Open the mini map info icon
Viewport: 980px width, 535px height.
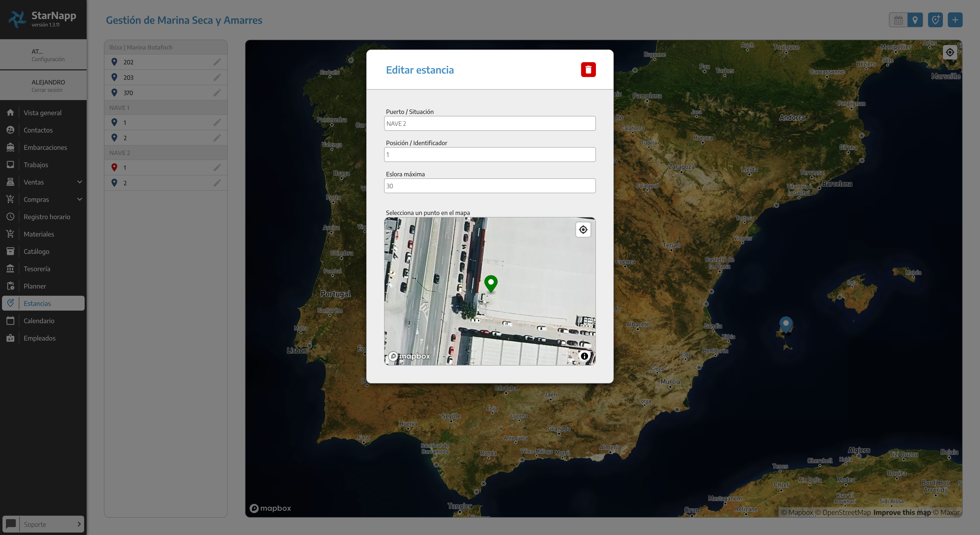tap(584, 356)
